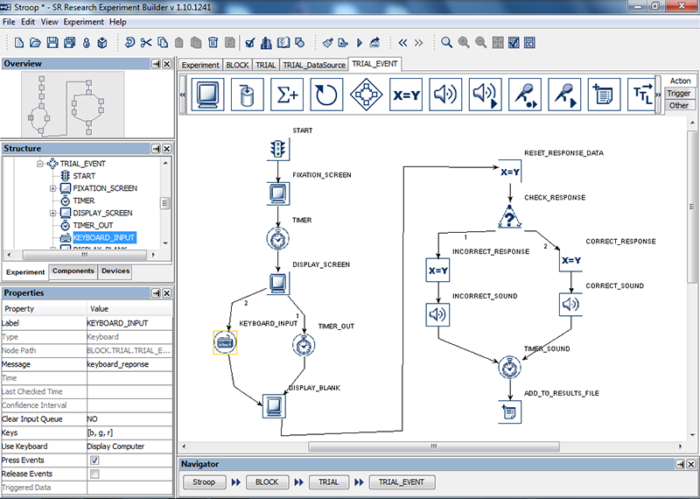700x499 pixels.
Task: Expand the DISPLAY_SCREEN tree node
Action: tap(53, 213)
